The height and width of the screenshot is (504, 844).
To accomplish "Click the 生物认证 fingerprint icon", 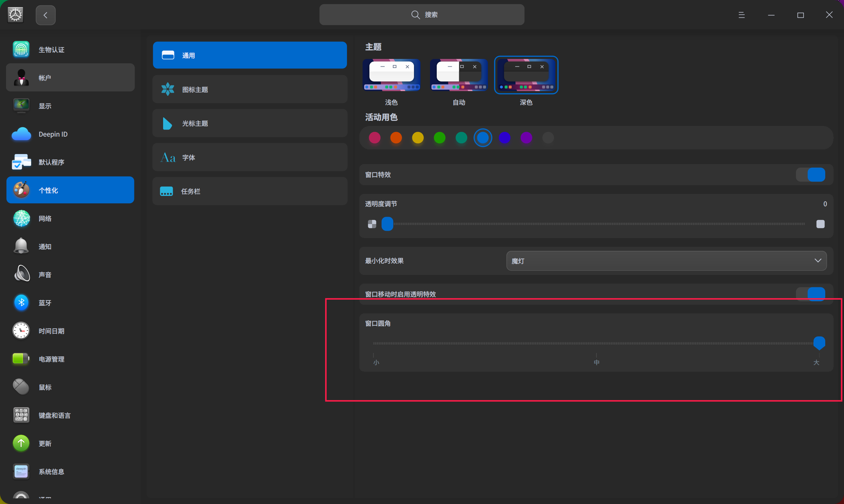I will tap(21, 49).
